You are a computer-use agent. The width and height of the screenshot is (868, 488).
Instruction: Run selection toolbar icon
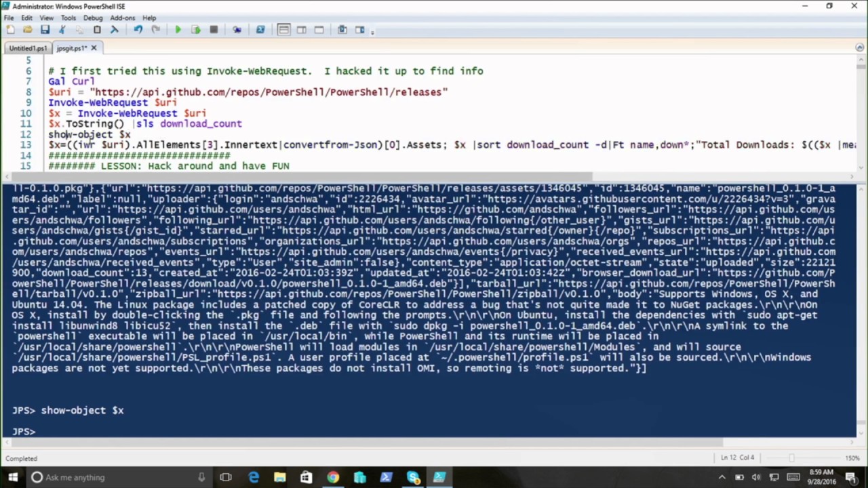(x=196, y=30)
